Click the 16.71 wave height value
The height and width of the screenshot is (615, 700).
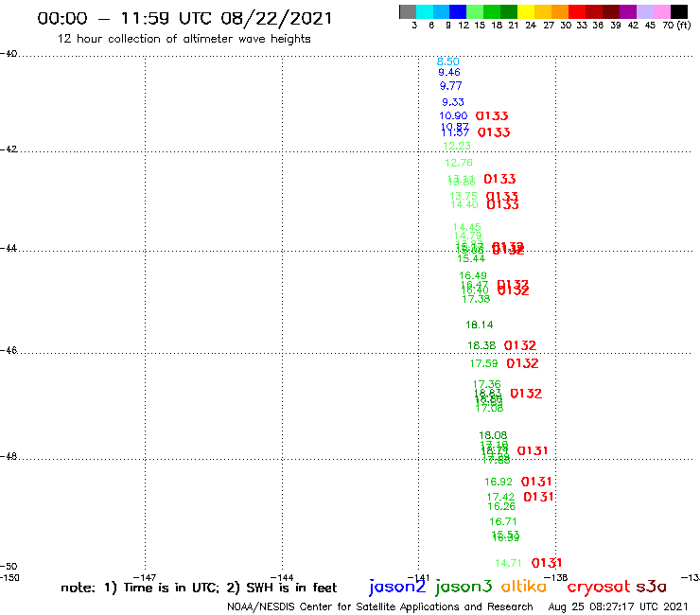(503, 521)
